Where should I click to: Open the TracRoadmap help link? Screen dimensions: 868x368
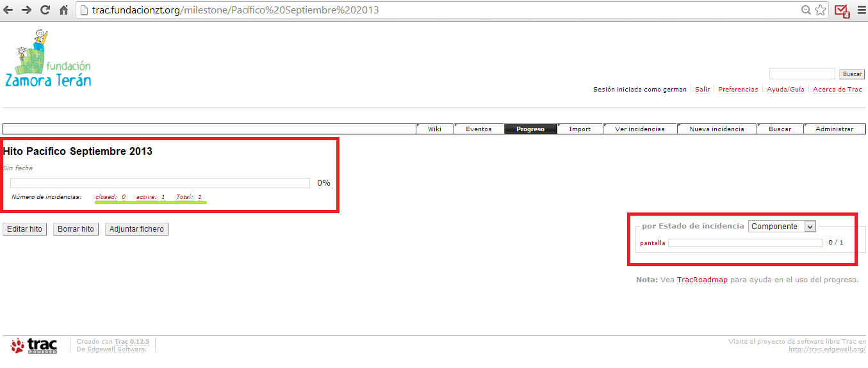[701, 280]
